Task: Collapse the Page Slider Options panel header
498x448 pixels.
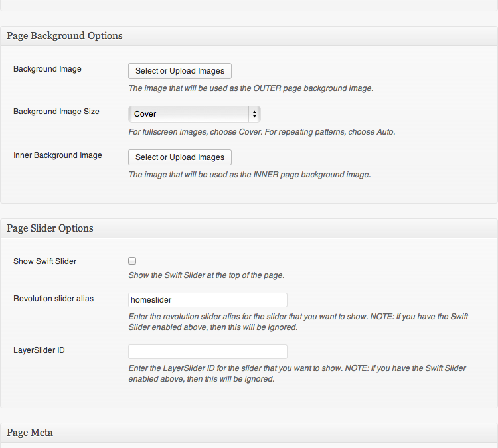Action: (249, 228)
